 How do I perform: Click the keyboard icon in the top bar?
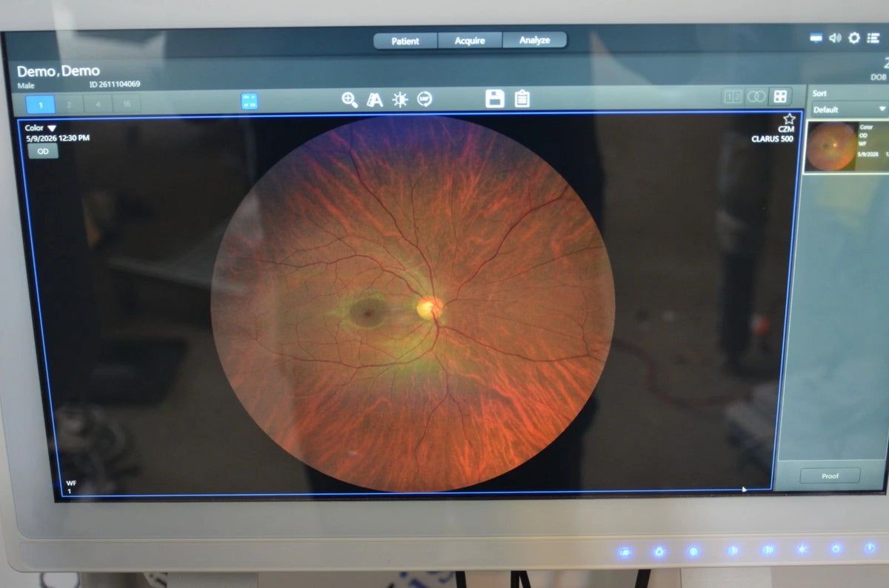point(816,38)
